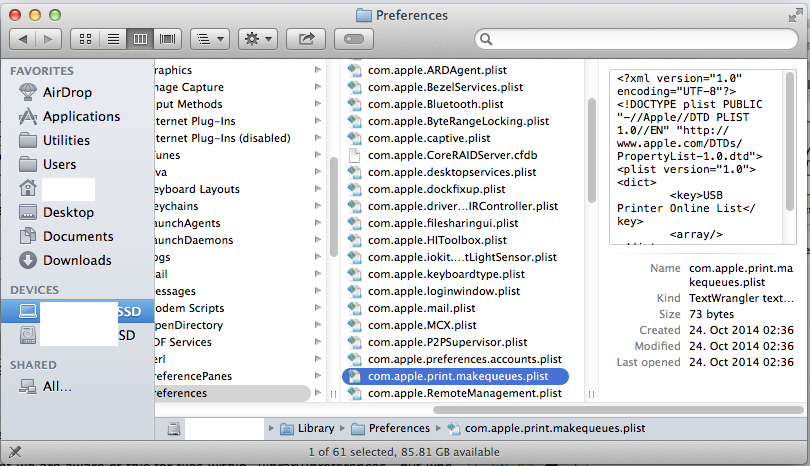Click com.apple.print.makequeues.plist in the path bar
This screenshot has height=466, width=810.
click(x=547, y=428)
